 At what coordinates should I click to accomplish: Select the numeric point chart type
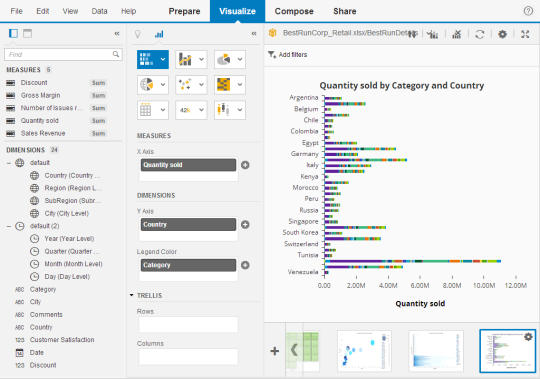point(185,110)
